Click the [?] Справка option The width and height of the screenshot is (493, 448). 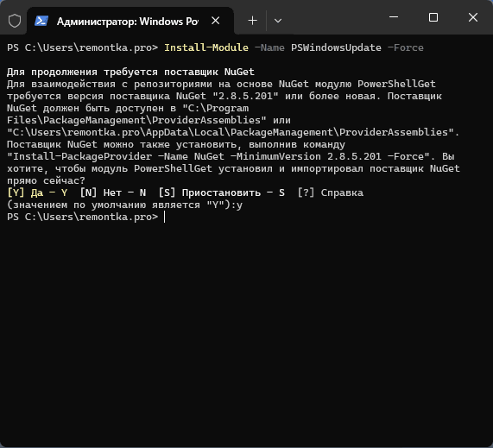click(331, 192)
